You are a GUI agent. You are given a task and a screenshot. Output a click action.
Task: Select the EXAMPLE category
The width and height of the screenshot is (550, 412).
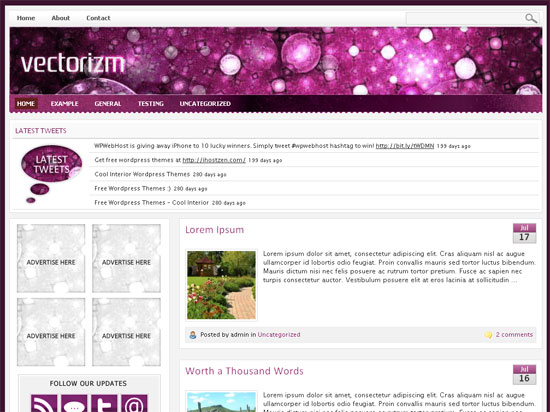[65, 103]
